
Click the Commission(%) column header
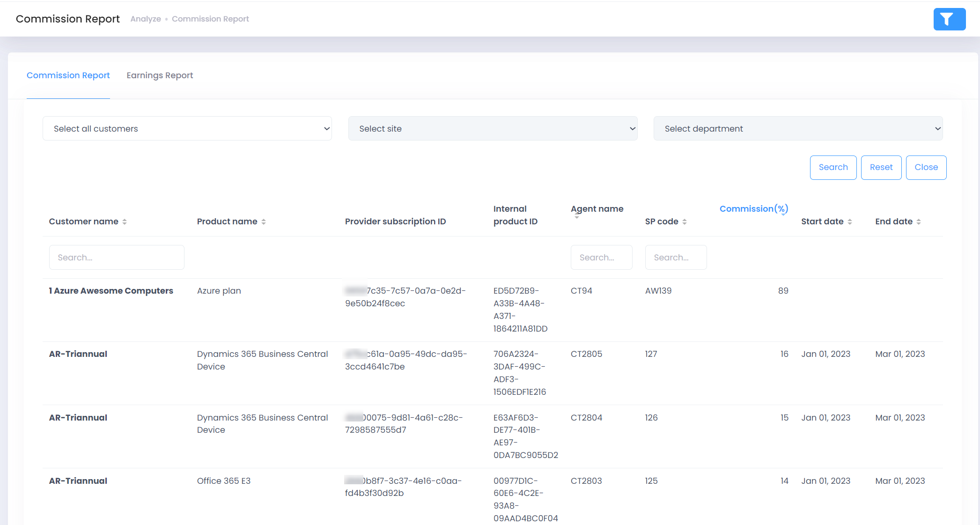(754, 208)
